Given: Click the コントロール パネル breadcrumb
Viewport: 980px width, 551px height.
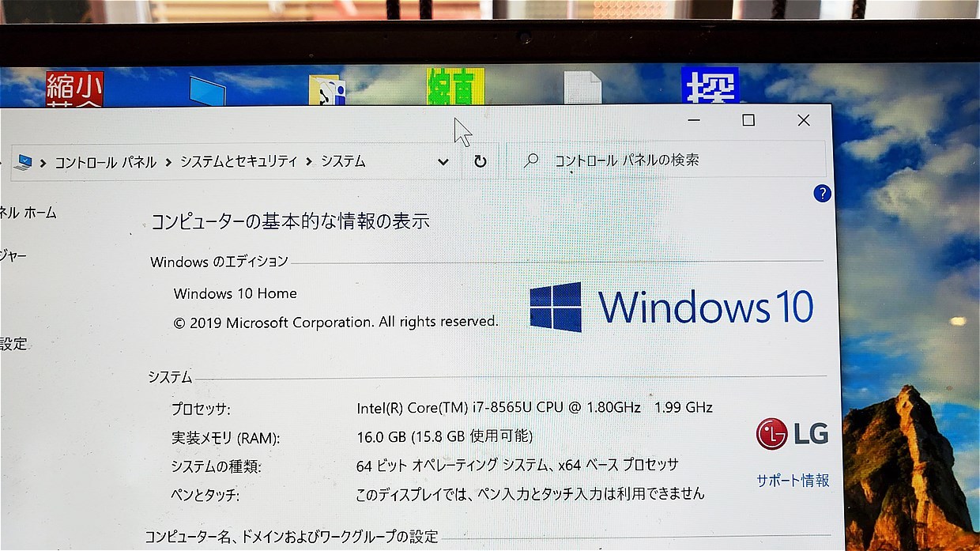Looking at the screenshot, I should tap(105, 162).
